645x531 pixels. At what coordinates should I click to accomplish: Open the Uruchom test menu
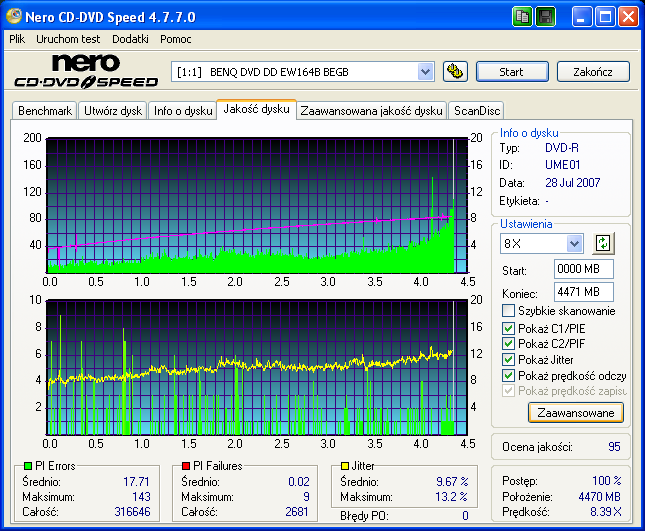(68, 39)
